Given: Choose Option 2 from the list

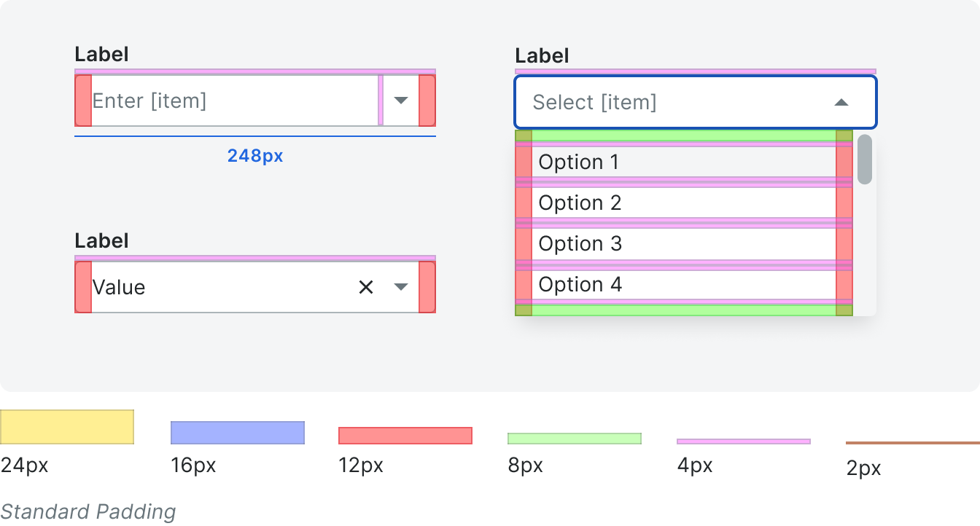Looking at the screenshot, I should point(684,203).
